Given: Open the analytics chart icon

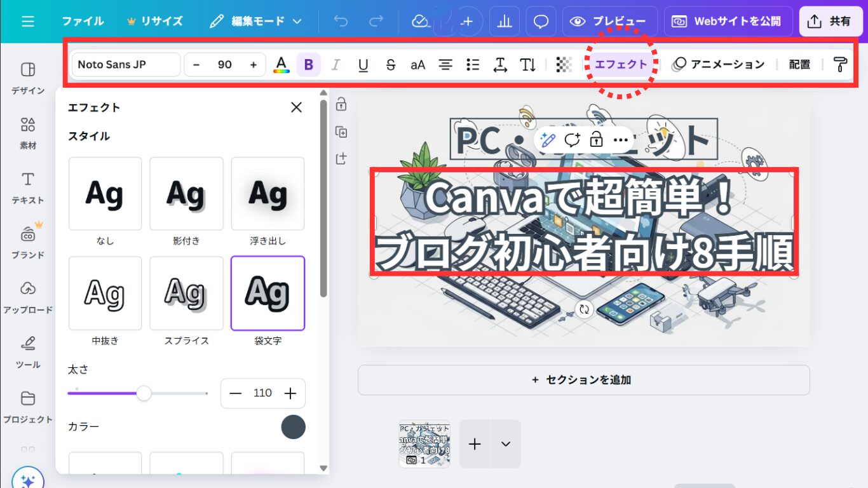Looking at the screenshot, I should click(504, 22).
